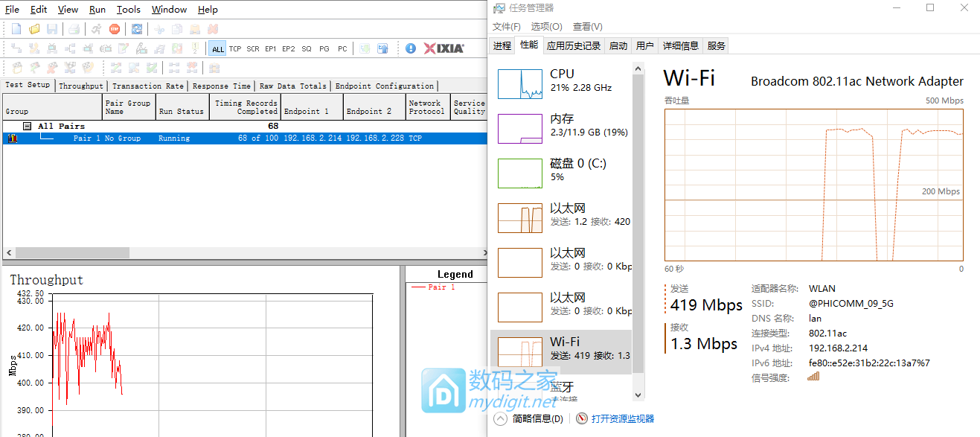Click the blue refresh arrows icon
The image size is (980, 437).
point(137,29)
